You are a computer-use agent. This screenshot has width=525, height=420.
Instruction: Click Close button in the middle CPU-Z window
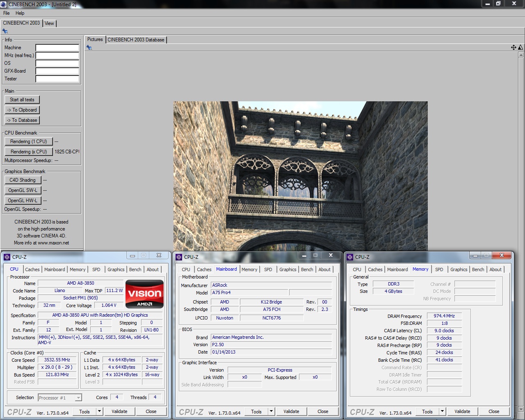coord(323,411)
